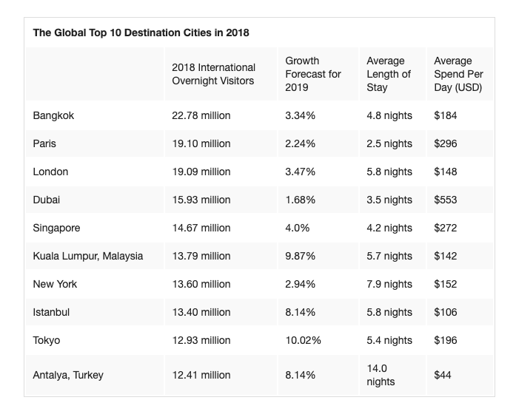Click the '22.78 million' visitors value
This screenshot has height=420, width=516.
201,115
